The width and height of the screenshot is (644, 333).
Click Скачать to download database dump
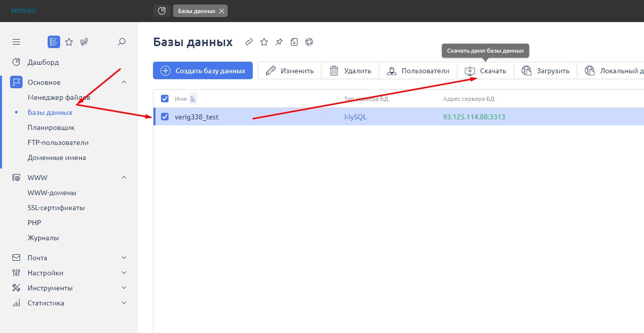[486, 71]
